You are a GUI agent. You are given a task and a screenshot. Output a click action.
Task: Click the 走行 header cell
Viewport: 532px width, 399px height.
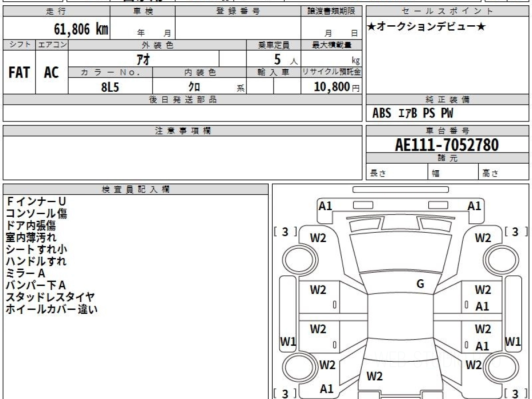(56, 12)
